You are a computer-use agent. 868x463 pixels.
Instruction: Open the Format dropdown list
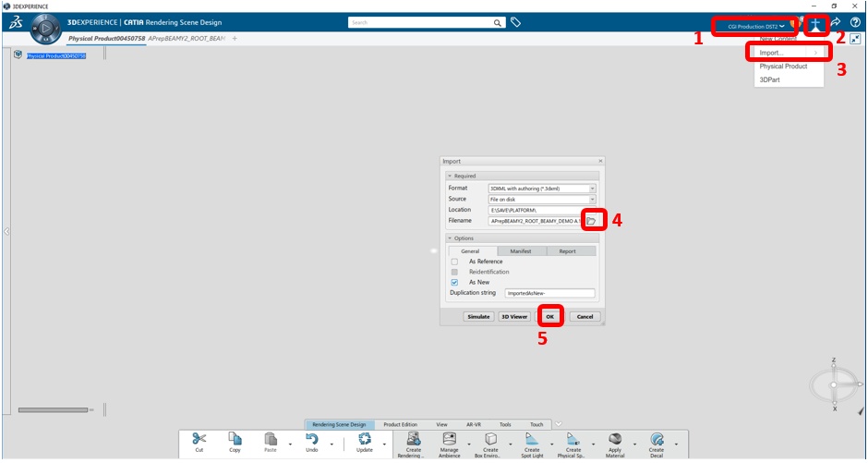(x=542, y=189)
